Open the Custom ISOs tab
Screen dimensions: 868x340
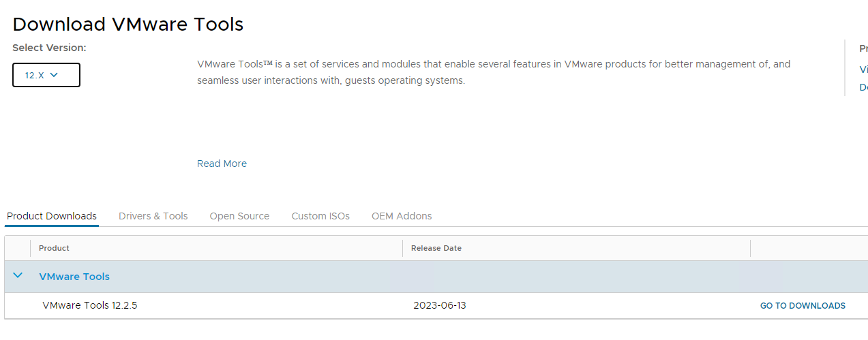click(x=320, y=216)
